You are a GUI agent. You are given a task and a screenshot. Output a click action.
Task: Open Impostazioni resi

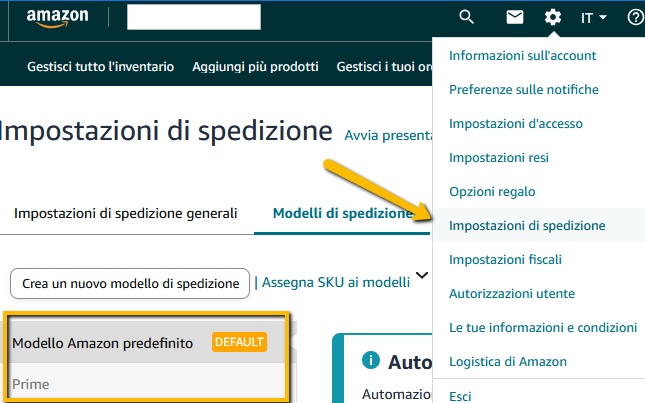(499, 158)
